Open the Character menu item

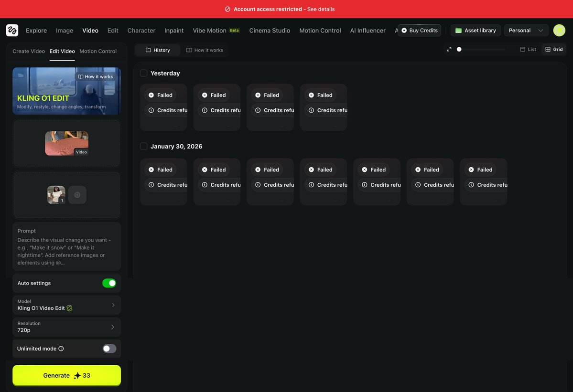pyautogui.click(x=141, y=30)
